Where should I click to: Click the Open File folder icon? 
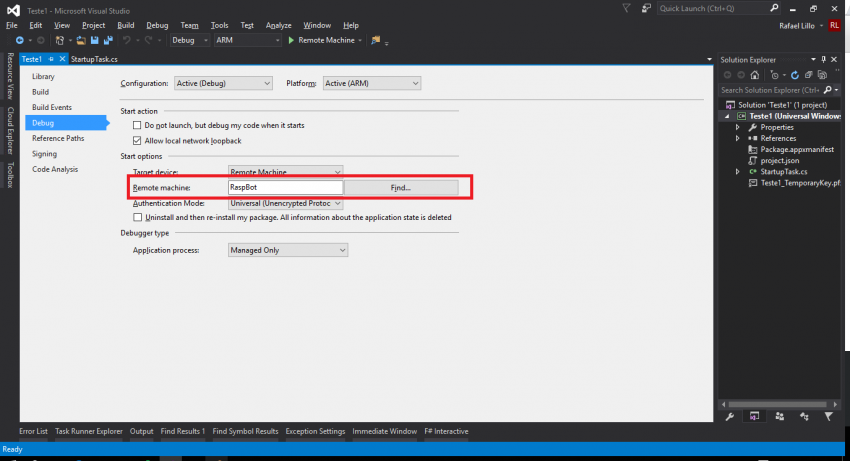coord(79,41)
